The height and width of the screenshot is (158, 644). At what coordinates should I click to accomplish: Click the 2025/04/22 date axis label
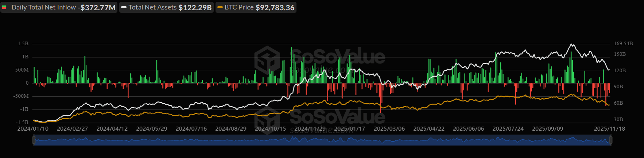pos(429,129)
